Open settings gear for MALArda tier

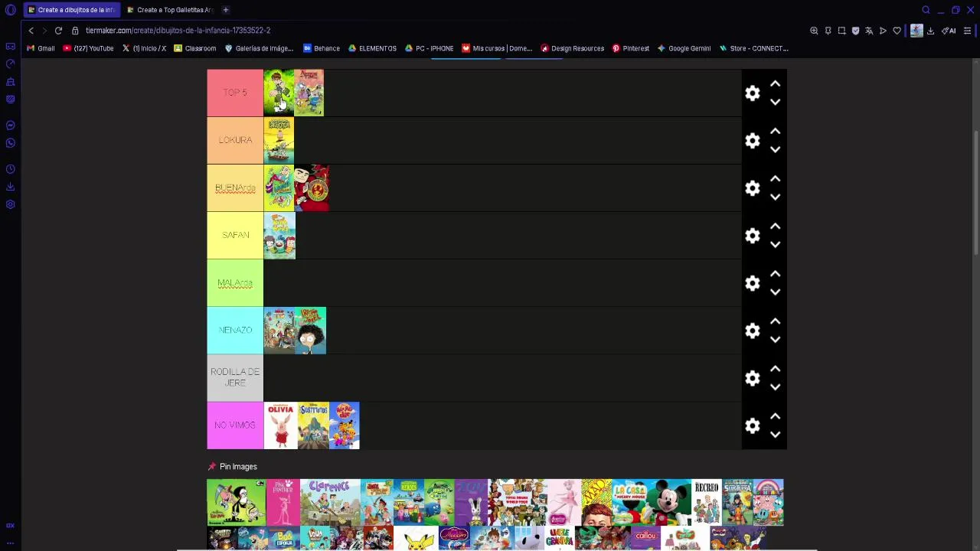[753, 283]
